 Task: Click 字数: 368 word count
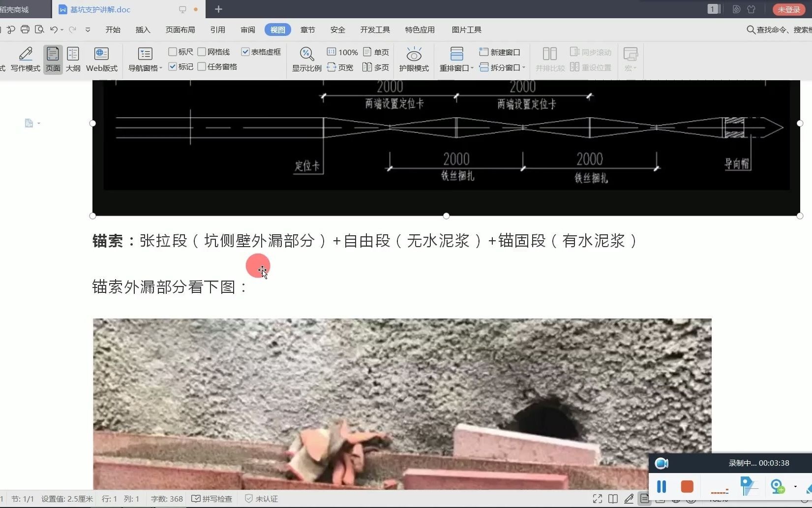[167, 499]
